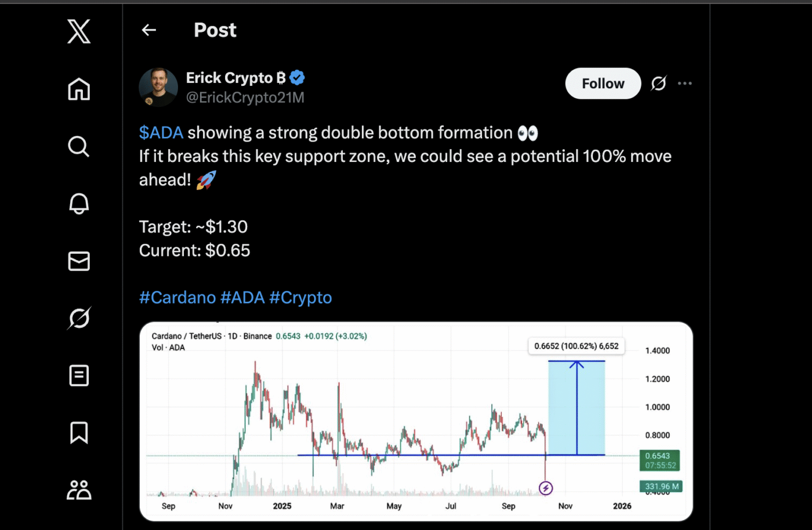Open Erick Crypto's profile picture
This screenshot has height=530, width=812.
[x=158, y=87]
